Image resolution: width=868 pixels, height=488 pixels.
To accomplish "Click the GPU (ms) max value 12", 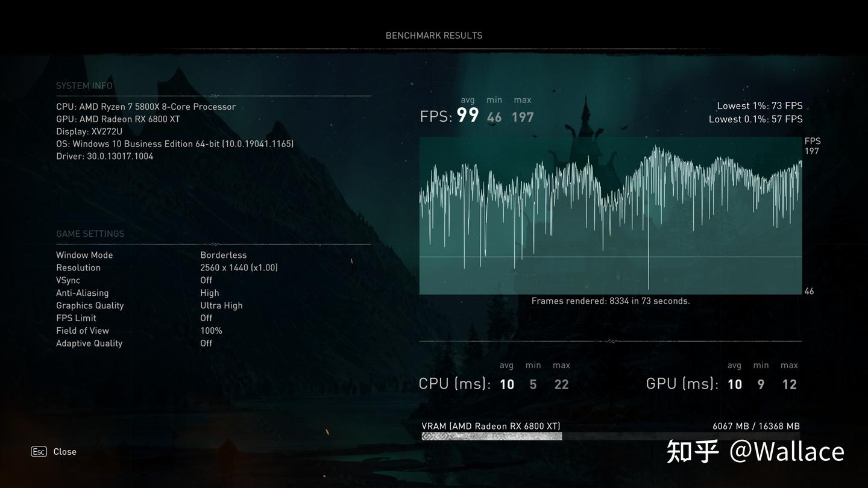I will tap(790, 384).
